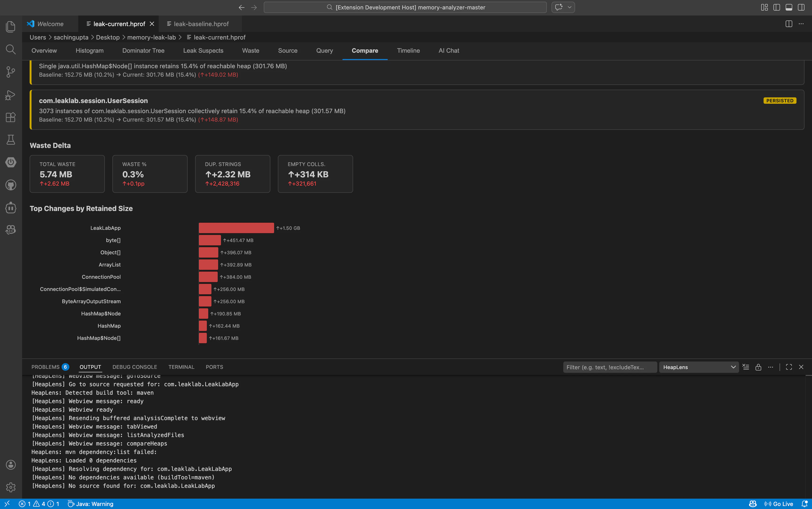This screenshot has width=812, height=509.
Task: Lock output auto-scrolling
Action: 758,367
